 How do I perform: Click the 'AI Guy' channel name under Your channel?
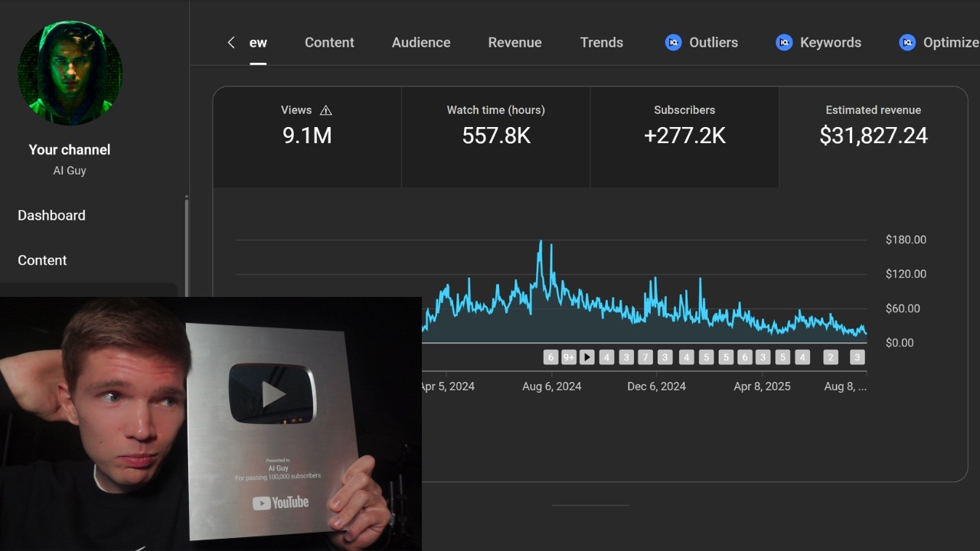click(x=70, y=171)
